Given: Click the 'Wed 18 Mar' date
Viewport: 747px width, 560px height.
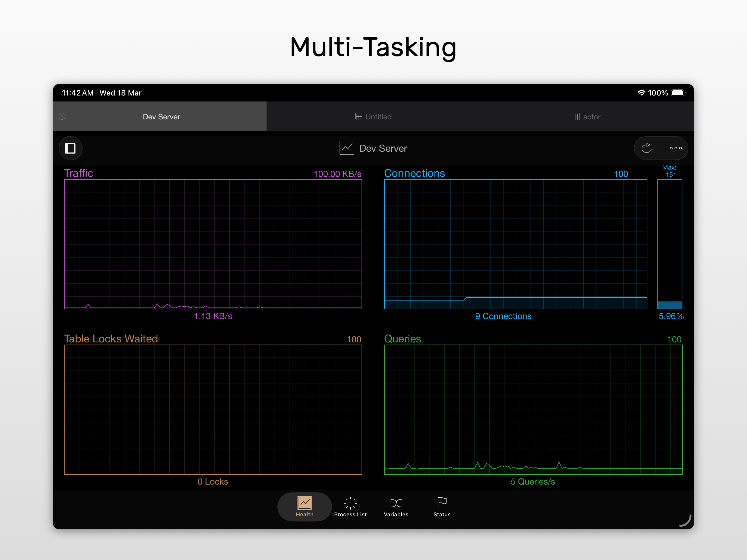Looking at the screenshot, I should [121, 93].
